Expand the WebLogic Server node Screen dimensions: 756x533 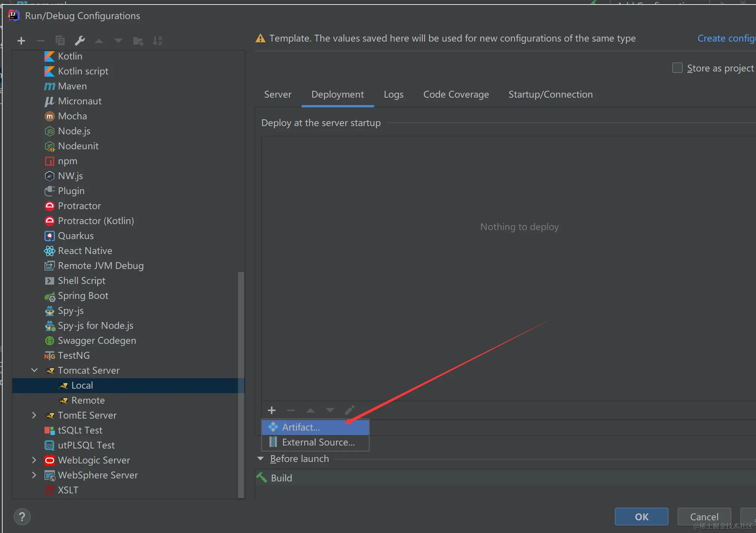coord(34,460)
